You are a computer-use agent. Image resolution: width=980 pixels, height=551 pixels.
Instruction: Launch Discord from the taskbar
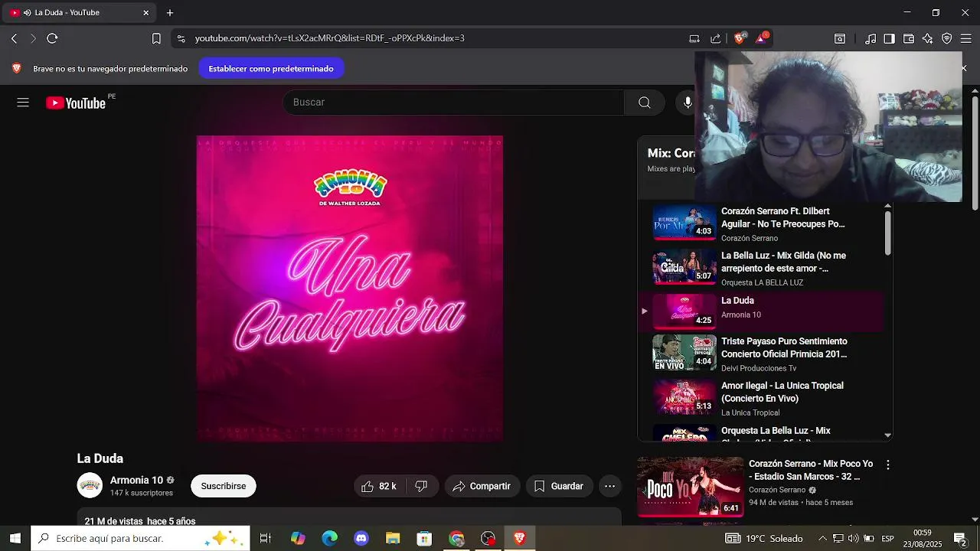point(361,539)
